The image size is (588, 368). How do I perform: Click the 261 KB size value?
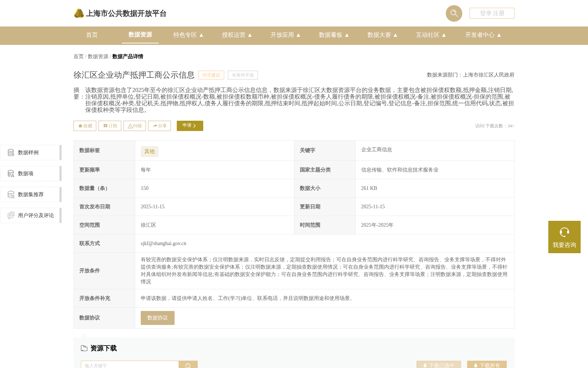coord(369,188)
